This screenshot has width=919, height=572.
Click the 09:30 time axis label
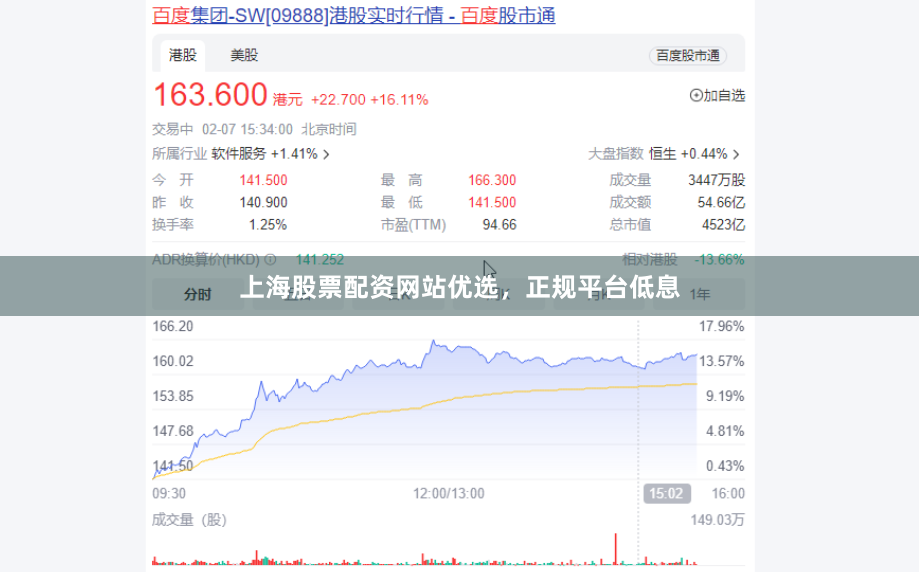(169, 493)
